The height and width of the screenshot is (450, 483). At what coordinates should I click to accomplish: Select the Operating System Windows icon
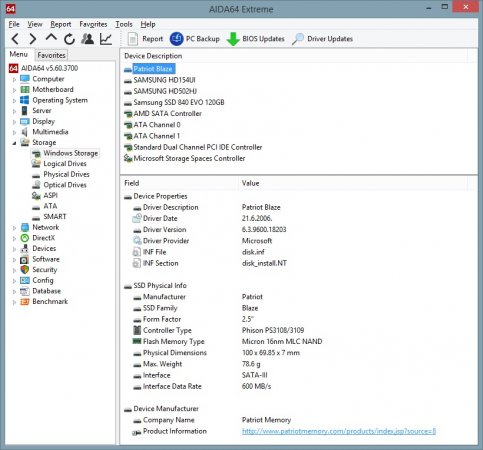[x=25, y=100]
